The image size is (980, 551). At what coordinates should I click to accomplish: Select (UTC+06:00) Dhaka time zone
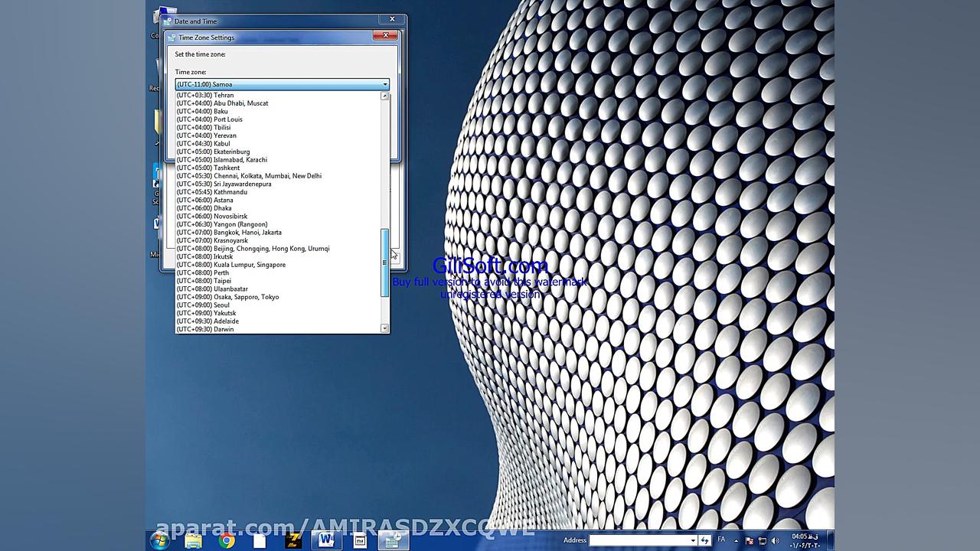pyautogui.click(x=278, y=208)
